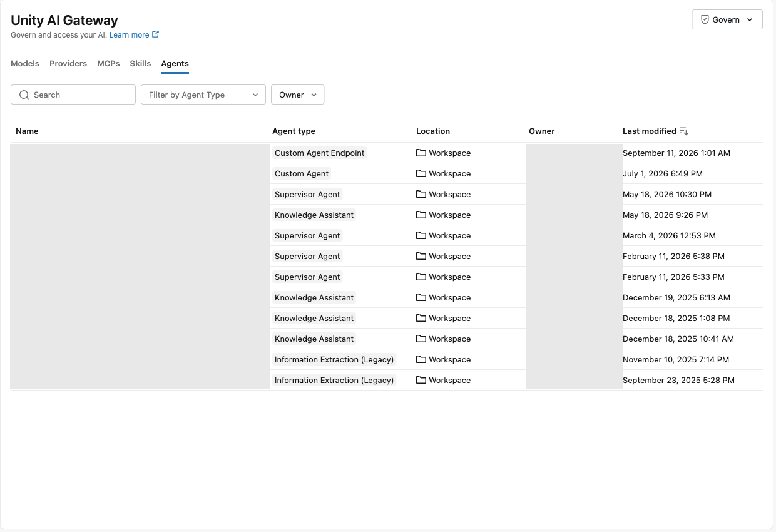Click the December 19, 2025 6:13 AM date
This screenshot has width=776, height=532.
pos(676,297)
